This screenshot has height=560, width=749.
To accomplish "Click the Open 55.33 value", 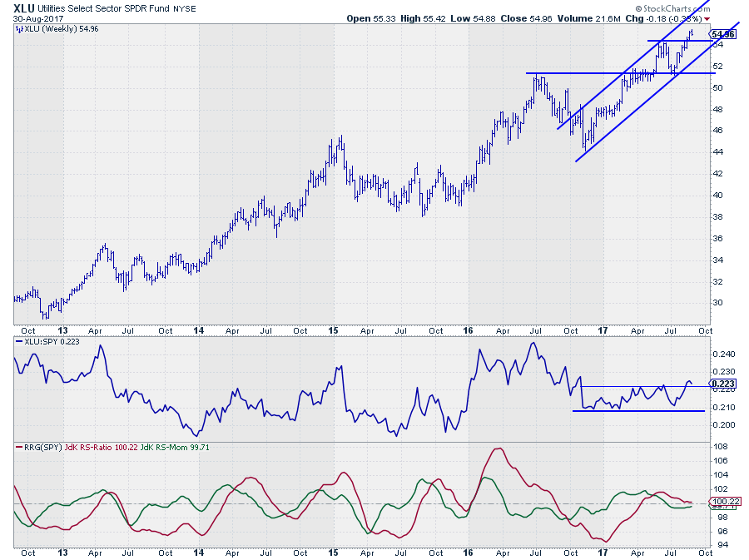I will [371, 18].
